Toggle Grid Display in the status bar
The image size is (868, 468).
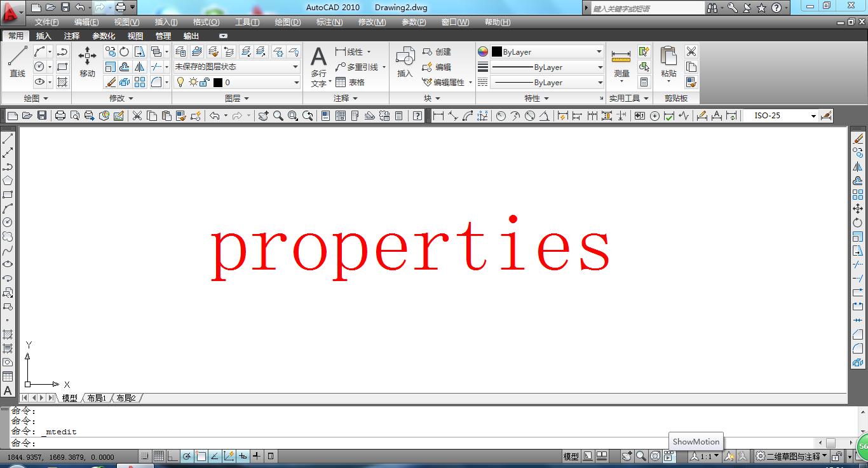click(x=159, y=456)
